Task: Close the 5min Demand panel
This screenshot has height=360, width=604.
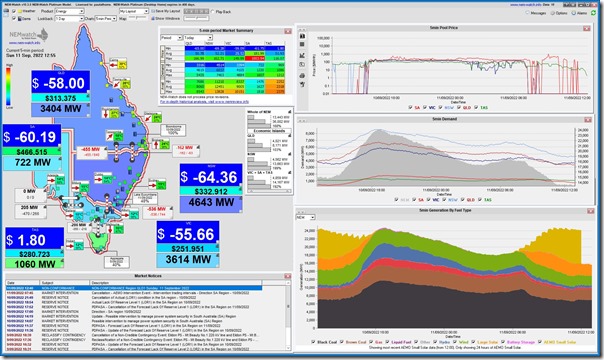Action: coord(587,120)
